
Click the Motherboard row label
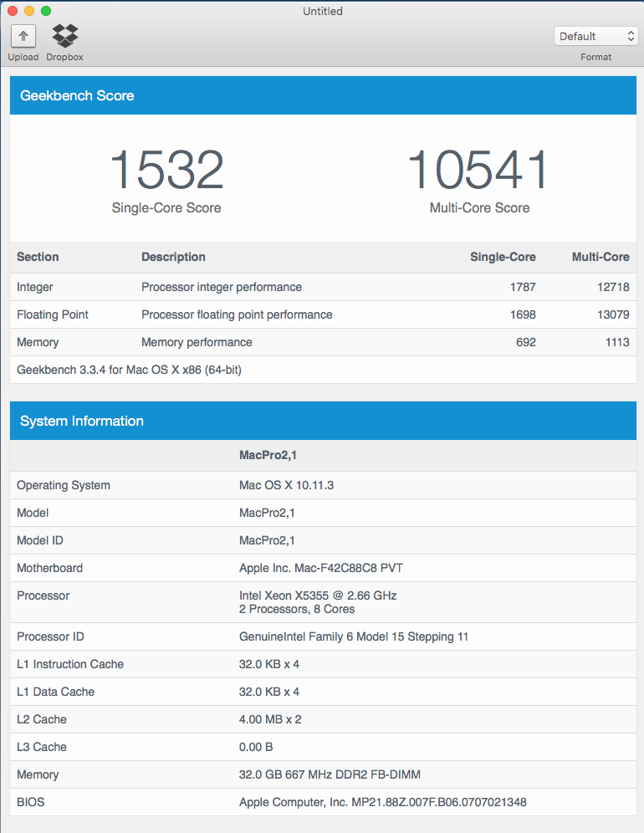point(49,569)
